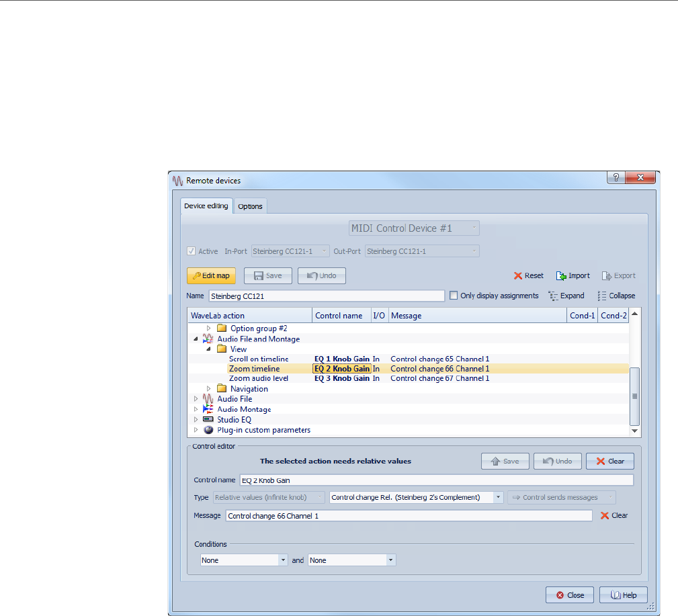This screenshot has width=678, height=616.
Task: Open the Control sends messages dropdown
Action: [562, 498]
